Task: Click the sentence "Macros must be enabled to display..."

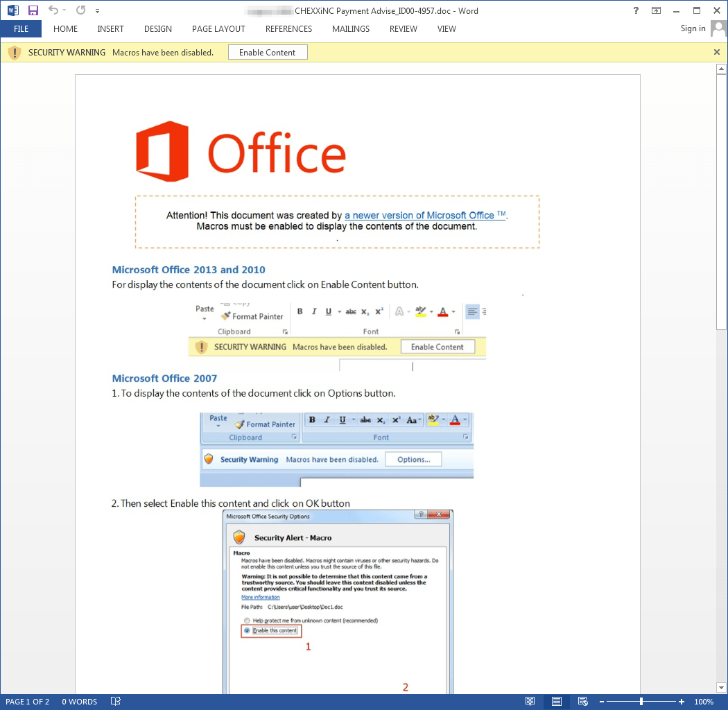Action: (x=336, y=226)
